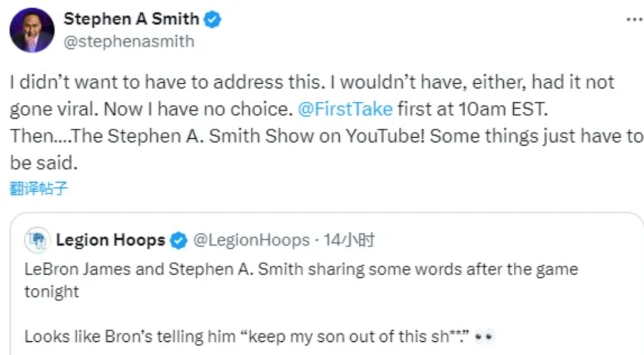
Task: Click the blue verified badge beside Stephen A Smith
Action: [x=213, y=19]
